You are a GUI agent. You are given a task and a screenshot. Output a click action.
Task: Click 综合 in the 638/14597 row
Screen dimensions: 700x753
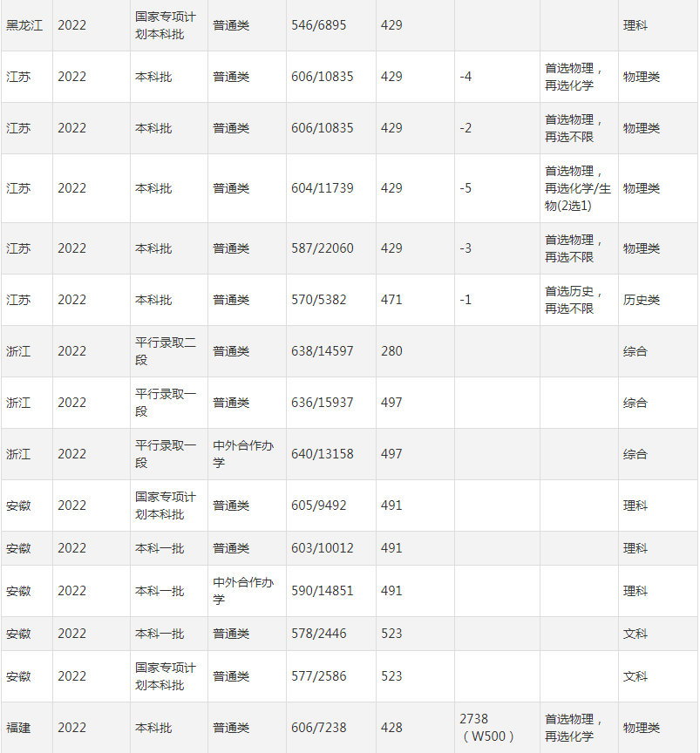click(x=635, y=351)
